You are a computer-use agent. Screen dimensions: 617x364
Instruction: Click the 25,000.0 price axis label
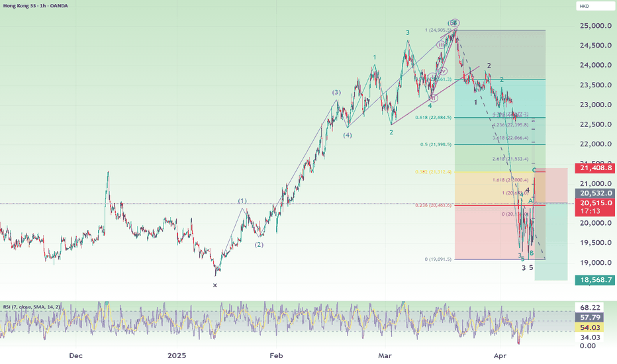click(x=596, y=26)
